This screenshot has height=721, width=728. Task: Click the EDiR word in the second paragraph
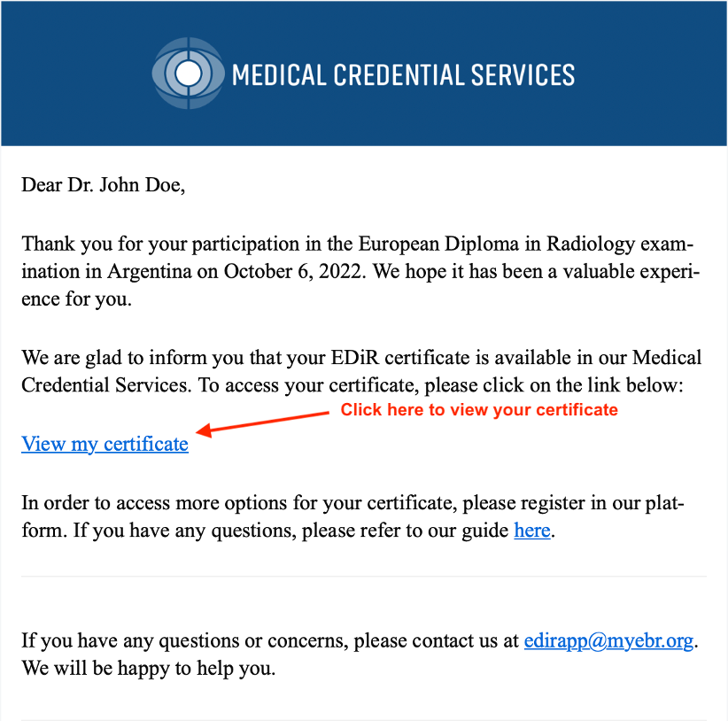coord(355,358)
